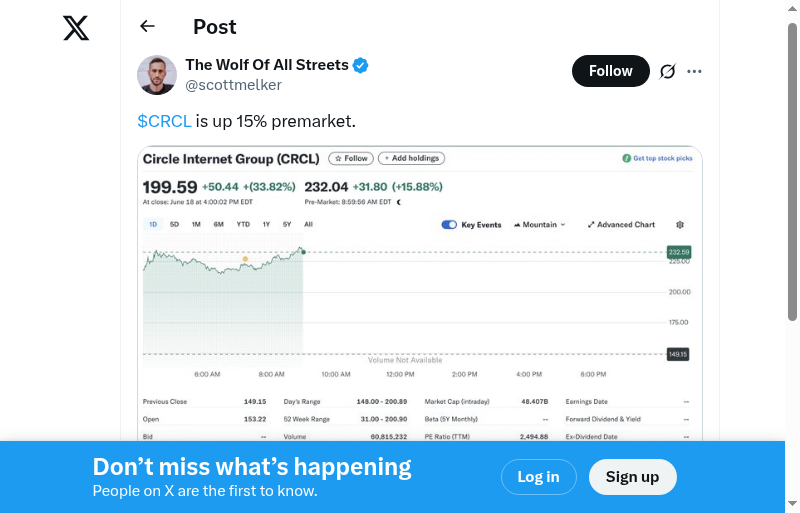Click the chart settings gear icon
Image resolution: width=800 pixels, height=513 pixels.
(x=680, y=225)
